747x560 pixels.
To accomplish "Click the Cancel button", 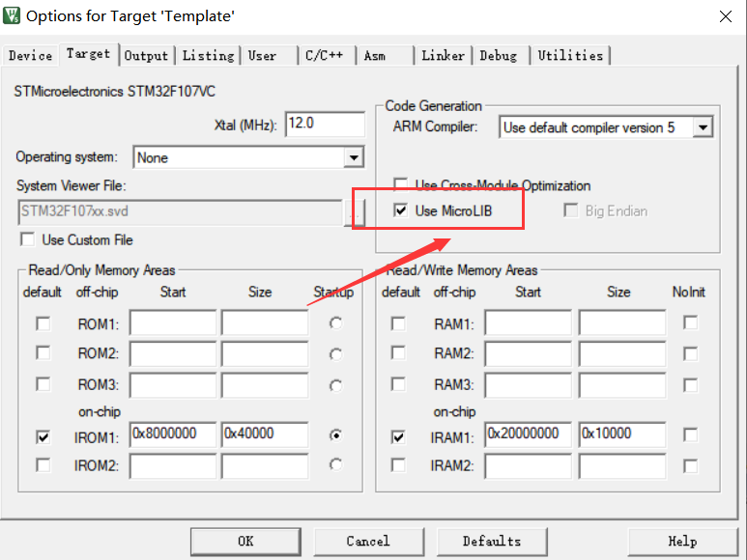I will pos(368,542).
